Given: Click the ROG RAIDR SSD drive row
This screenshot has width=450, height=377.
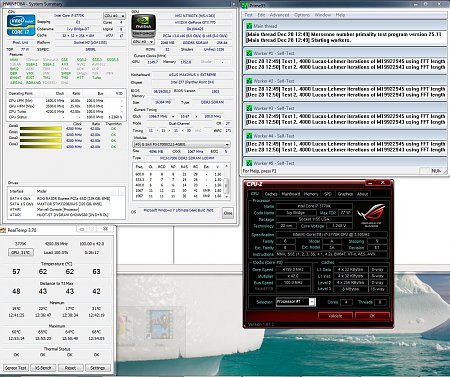Looking at the screenshot, I should (x=66, y=199).
